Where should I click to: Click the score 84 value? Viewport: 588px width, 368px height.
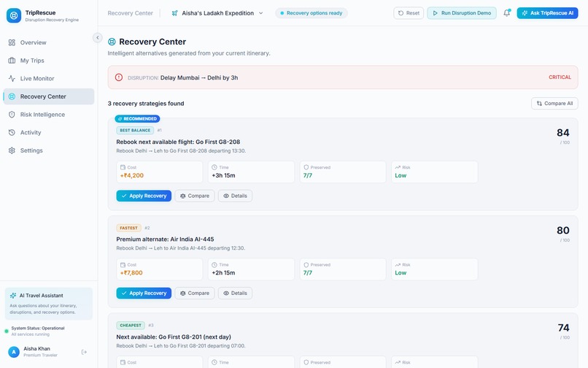click(x=563, y=133)
